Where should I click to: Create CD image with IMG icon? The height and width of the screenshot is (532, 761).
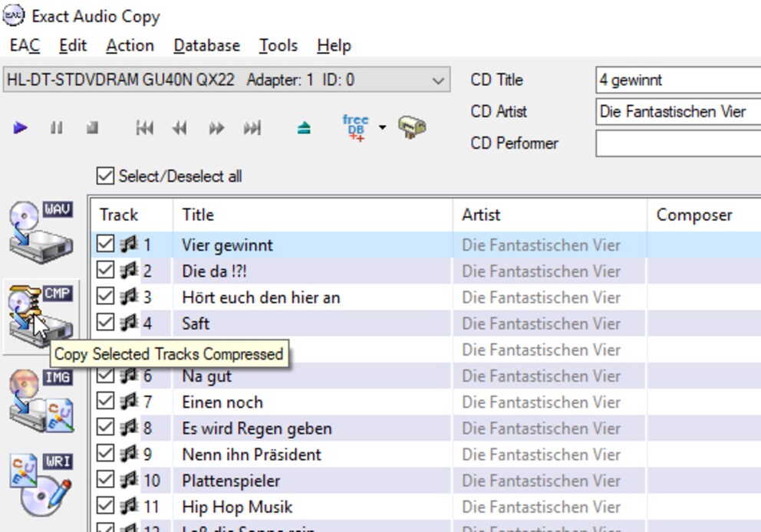coord(41,400)
